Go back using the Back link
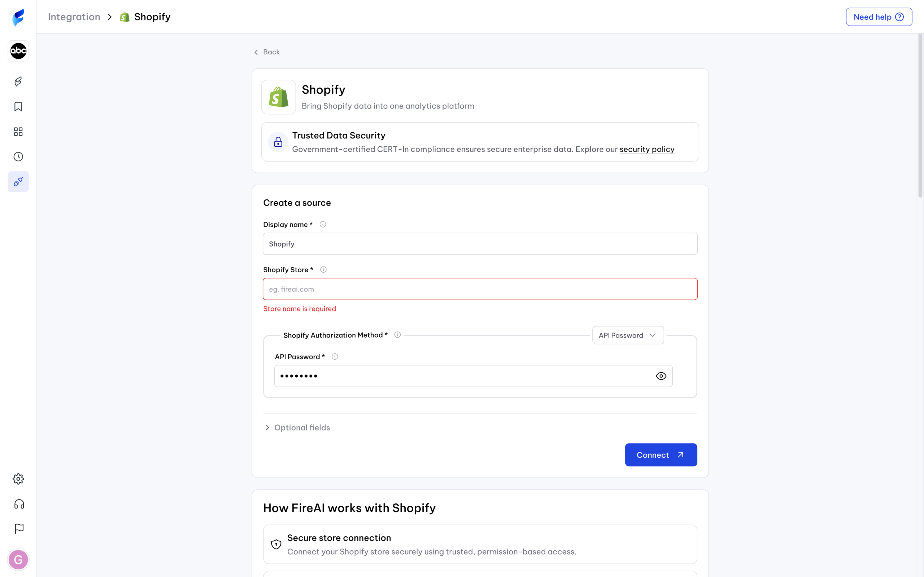The image size is (924, 577). [x=267, y=52]
